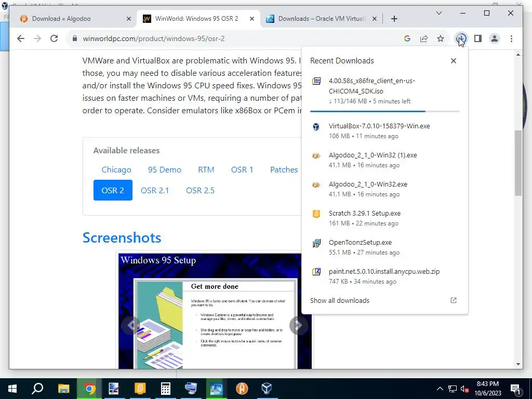532x399 pixels.
Task: Open Algodoo from the taskbar
Action: [x=242, y=389]
